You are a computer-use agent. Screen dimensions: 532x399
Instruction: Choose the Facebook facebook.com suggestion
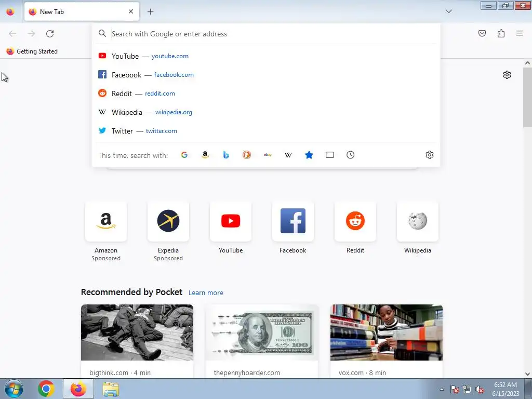[x=267, y=75]
